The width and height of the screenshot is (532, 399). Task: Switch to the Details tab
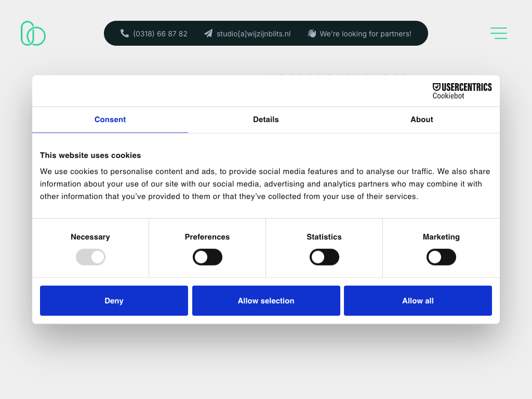(265, 120)
